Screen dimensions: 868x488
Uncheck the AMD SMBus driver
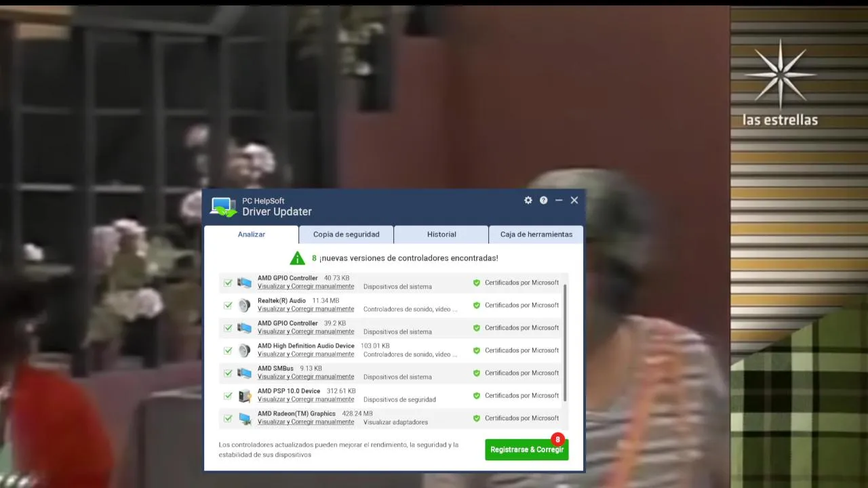[x=228, y=373]
